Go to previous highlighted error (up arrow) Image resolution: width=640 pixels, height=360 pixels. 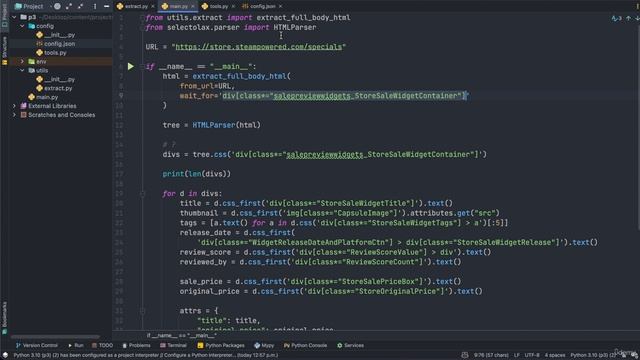(x=628, y=18)
